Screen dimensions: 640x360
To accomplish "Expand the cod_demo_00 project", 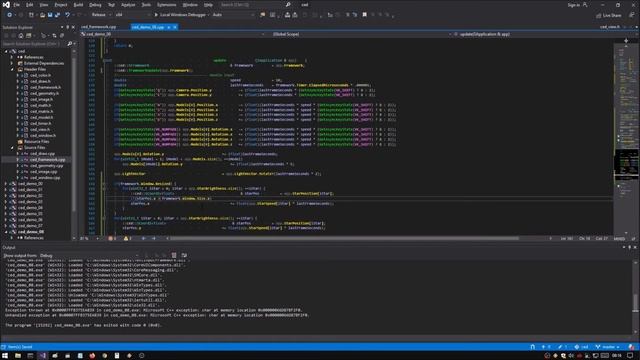I will point(6,184).
